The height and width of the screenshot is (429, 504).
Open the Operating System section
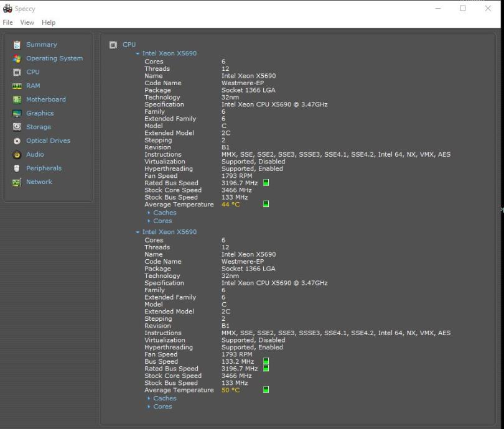pyautogui.click(x=55, y=58)
